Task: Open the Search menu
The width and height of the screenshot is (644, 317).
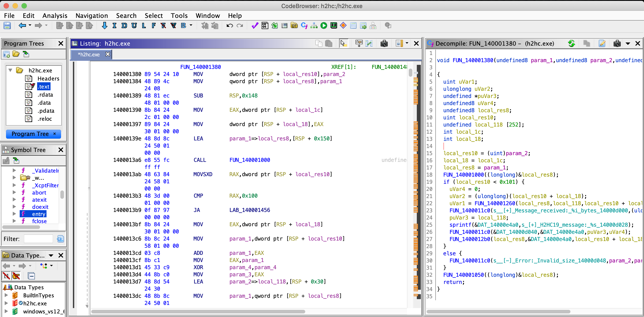Action: pos(126,15)
